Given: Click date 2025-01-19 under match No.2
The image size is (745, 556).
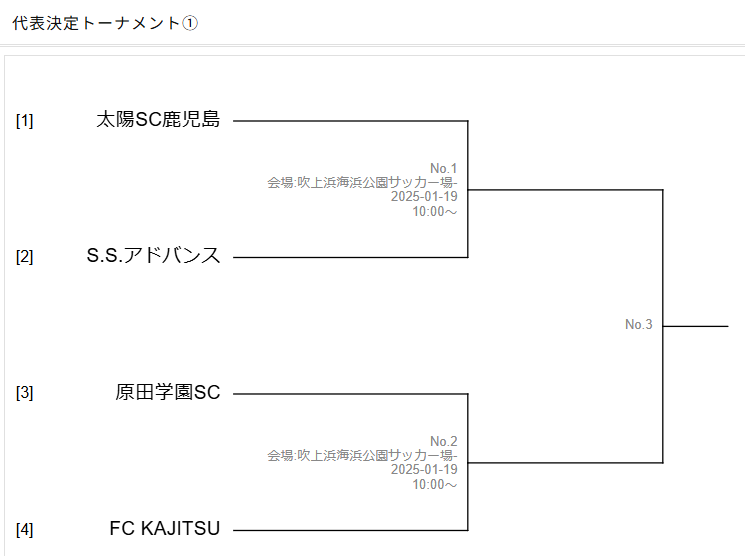Looking at the screenshot, I should (x=424, y=469).
